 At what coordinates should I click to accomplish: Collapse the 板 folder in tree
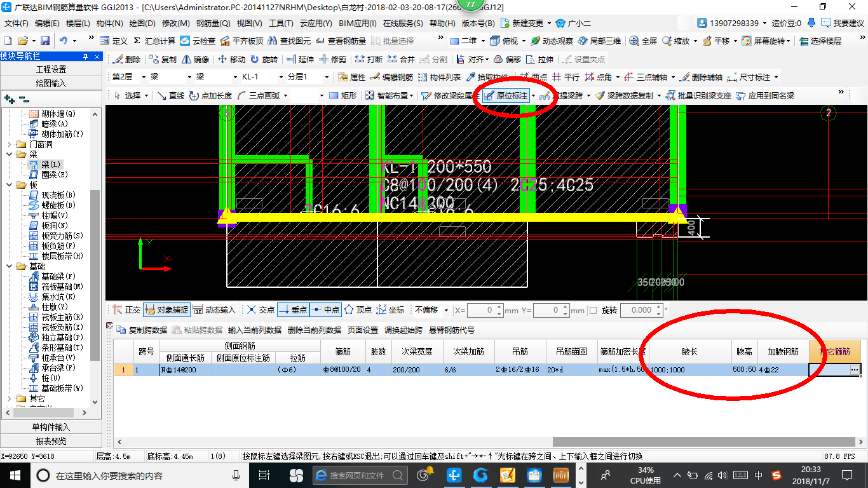coord(10,185)
